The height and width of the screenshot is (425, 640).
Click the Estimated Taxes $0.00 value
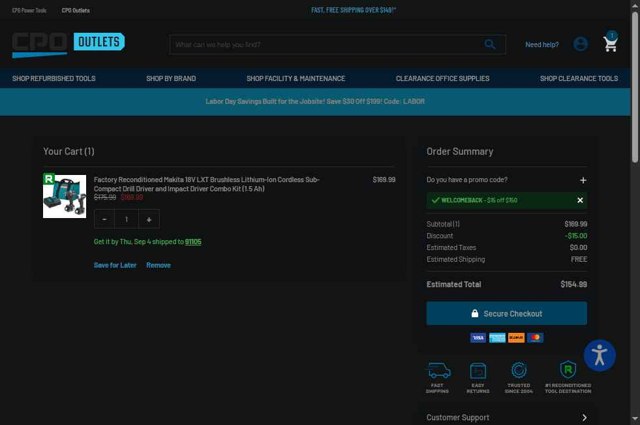coord(578,247)
